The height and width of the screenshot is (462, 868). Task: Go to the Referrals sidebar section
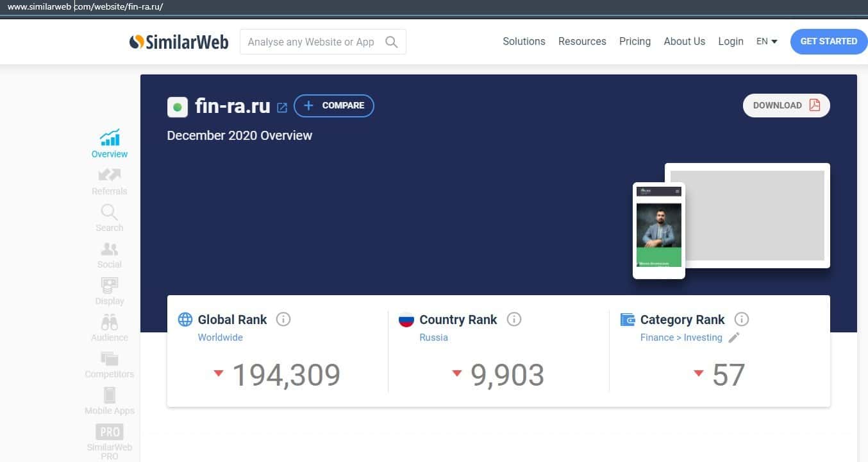click(x=110, y=181)
